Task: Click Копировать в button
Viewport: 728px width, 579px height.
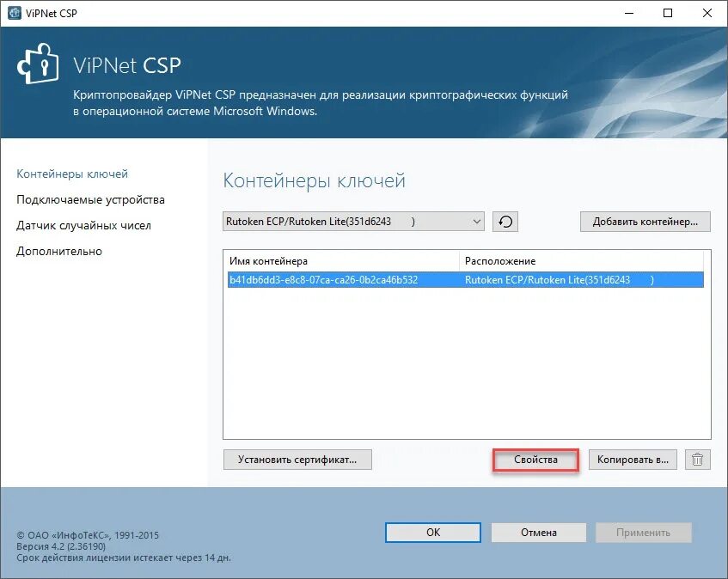Action: click(633, 460)
